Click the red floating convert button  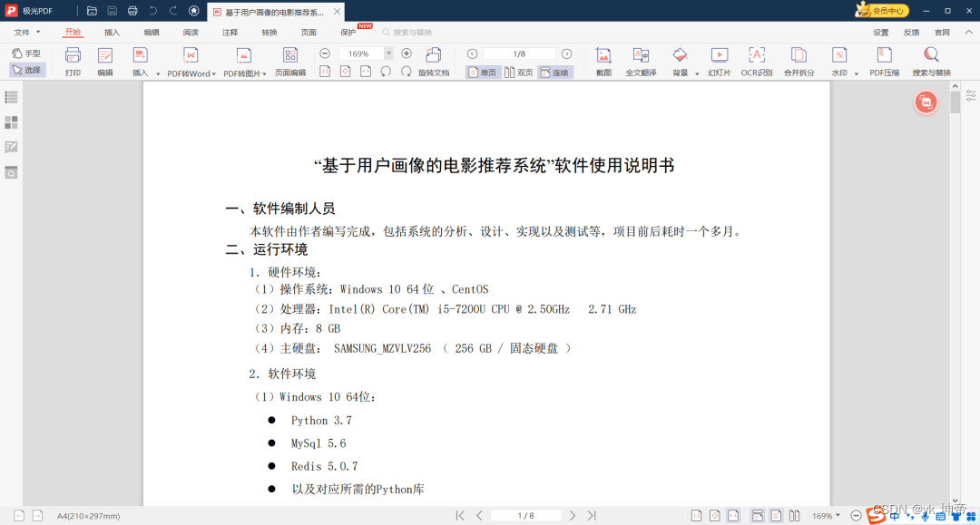(x=926, y=102)
